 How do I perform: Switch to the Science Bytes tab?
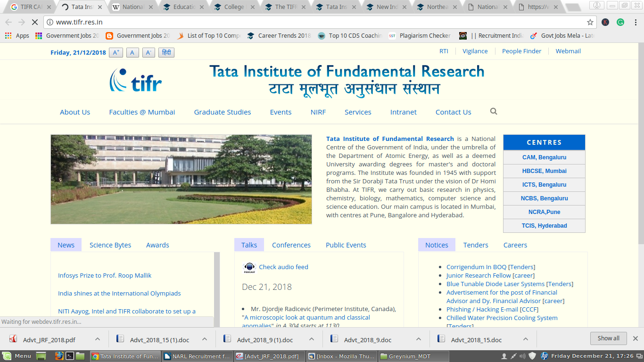(x=110, y=245)
